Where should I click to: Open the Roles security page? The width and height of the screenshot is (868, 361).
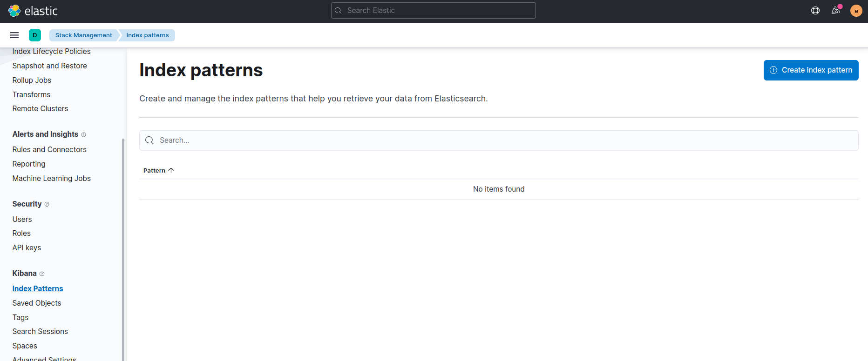21,234
